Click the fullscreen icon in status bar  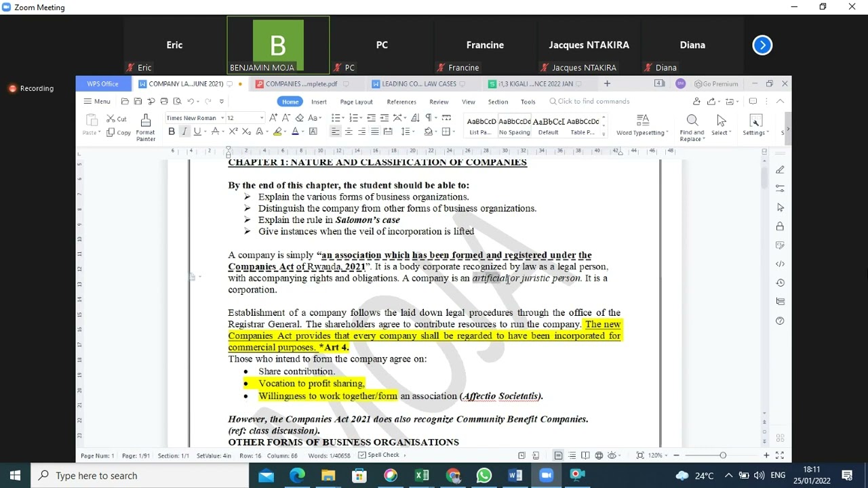(780, 455)
